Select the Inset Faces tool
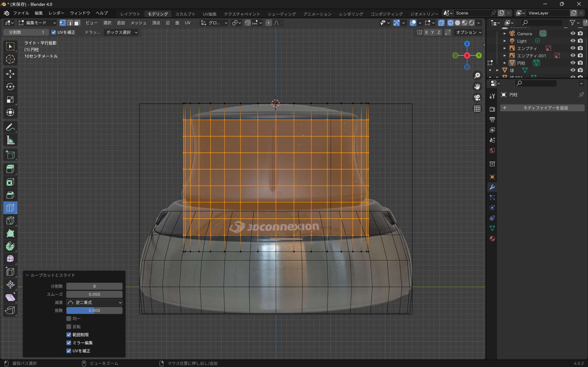Image resolution: width=588 pixels, height=367 pixels. pyautogui.click(x=10, y=182)
